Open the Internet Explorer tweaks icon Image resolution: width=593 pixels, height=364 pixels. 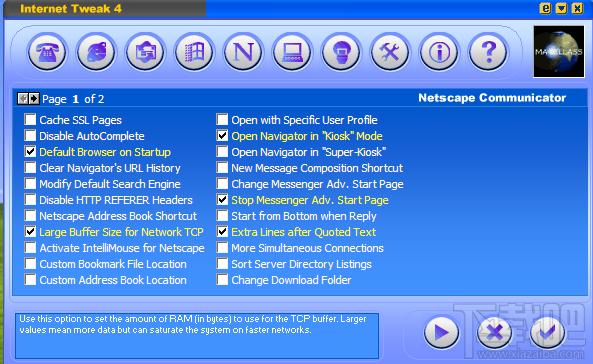96,52
